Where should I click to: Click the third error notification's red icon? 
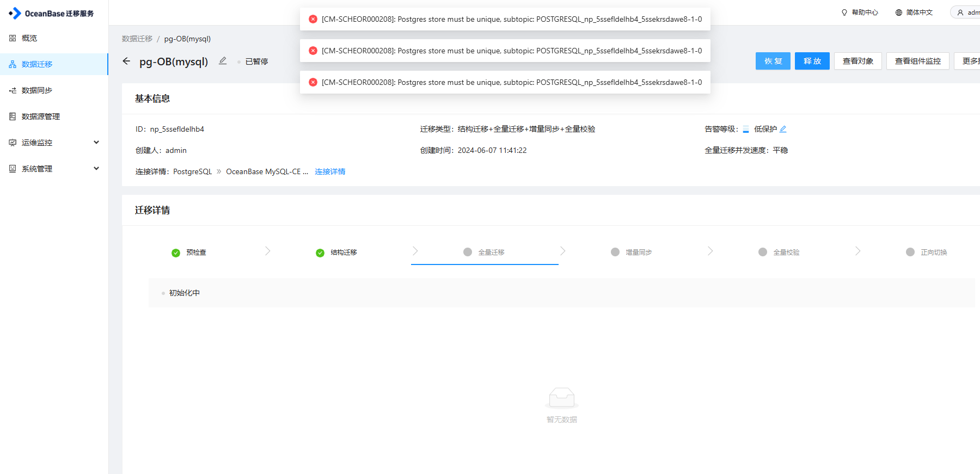coord(313,82)
